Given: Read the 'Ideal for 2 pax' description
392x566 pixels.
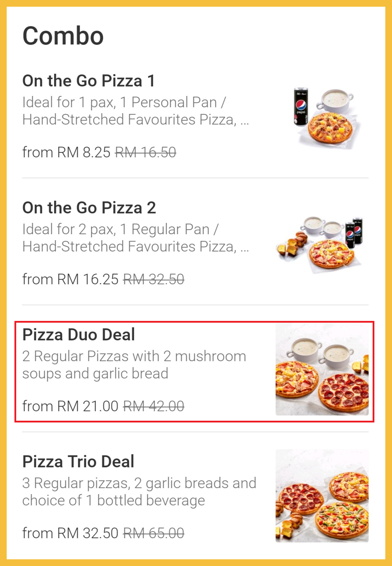Looking at the screenshot, I should (136, 238).
